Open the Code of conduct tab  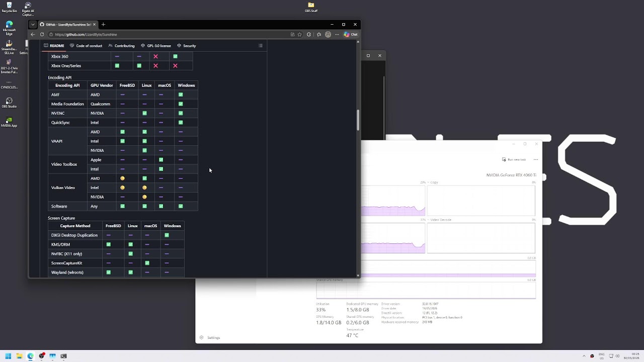[86, 46]
